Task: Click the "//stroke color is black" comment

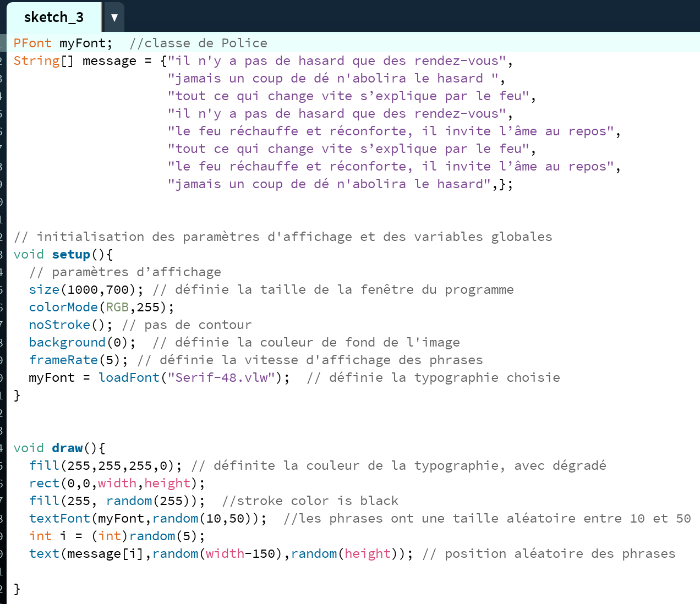Action: point(310,501)
